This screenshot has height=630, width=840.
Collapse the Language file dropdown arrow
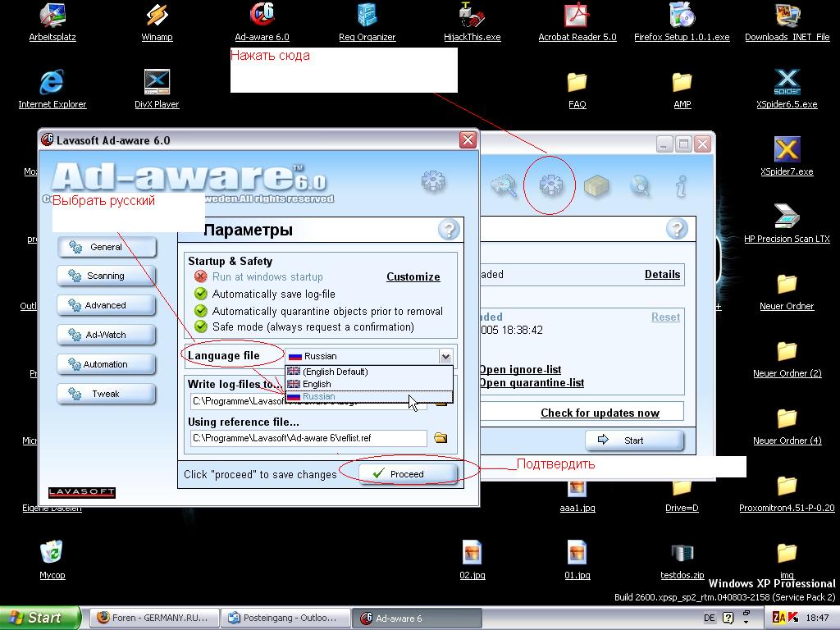click(445, 356)
